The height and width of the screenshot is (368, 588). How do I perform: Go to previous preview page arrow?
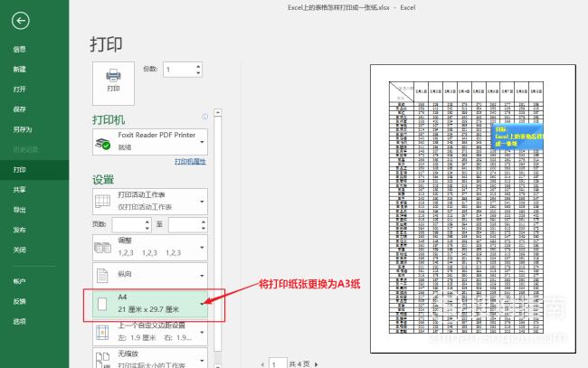click(262, 364)
